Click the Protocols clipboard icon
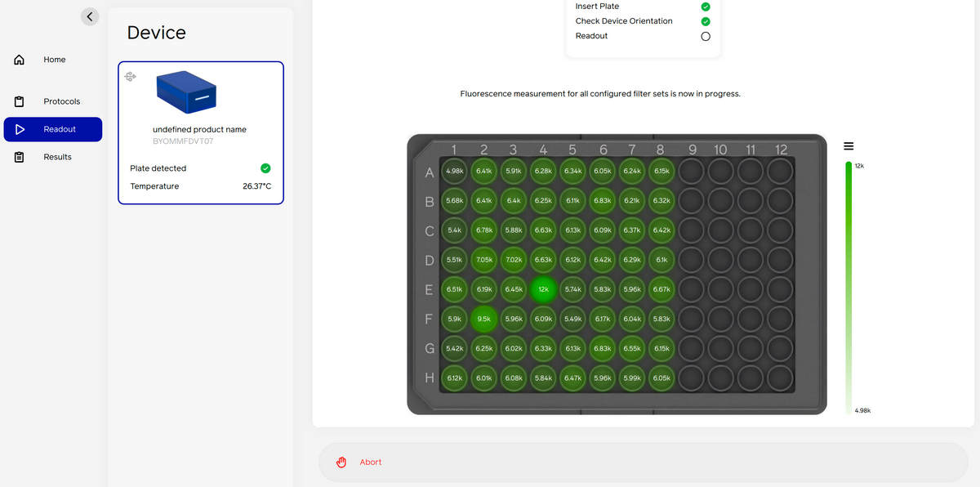The height and width of the screenshot is (487, 980). coord(20,101)
